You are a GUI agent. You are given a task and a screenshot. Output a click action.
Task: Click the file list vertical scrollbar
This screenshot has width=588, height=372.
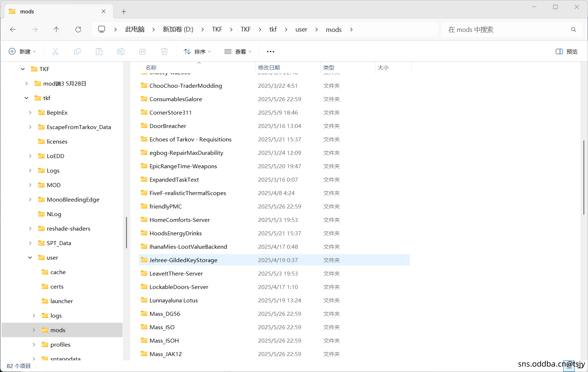coord(584,177)
